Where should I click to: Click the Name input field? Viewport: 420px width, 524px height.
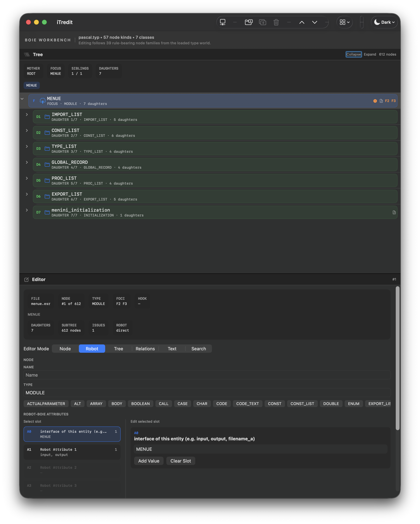point(207,375)
